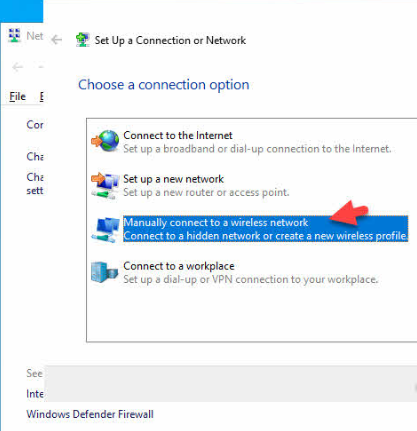Click the server building Connect to a workplace icon

(104, 272)
